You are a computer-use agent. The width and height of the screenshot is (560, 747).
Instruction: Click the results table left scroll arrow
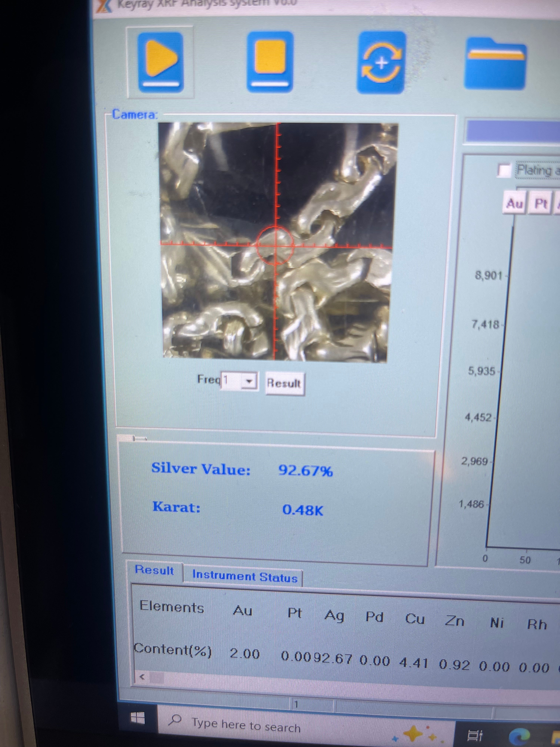click(142, 677)
